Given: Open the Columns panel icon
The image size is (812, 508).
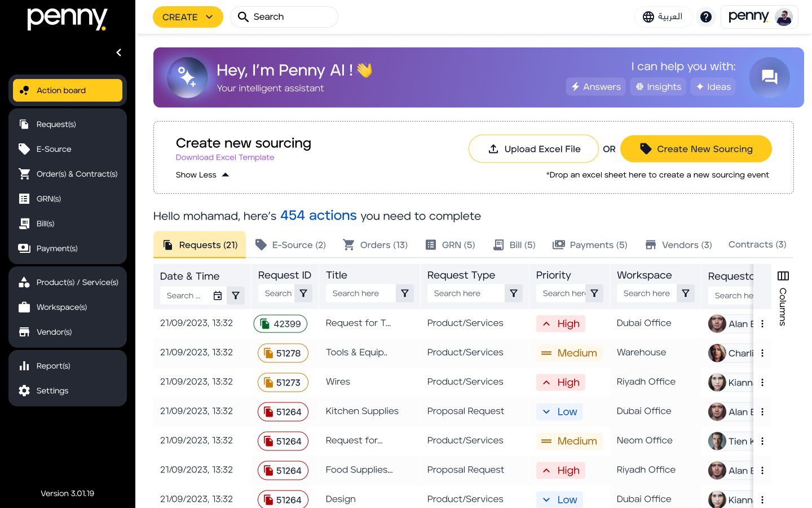Looking at the screenshot, I should pos(783,276).
